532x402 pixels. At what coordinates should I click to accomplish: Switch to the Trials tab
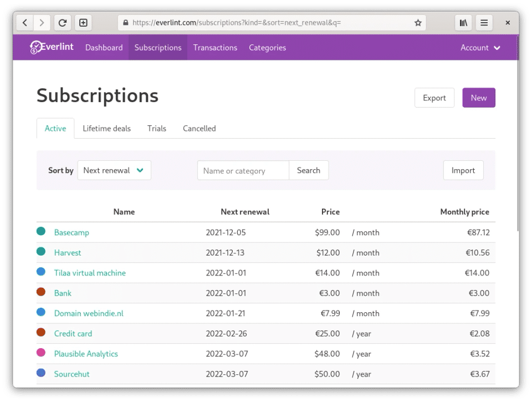point(157,128)
